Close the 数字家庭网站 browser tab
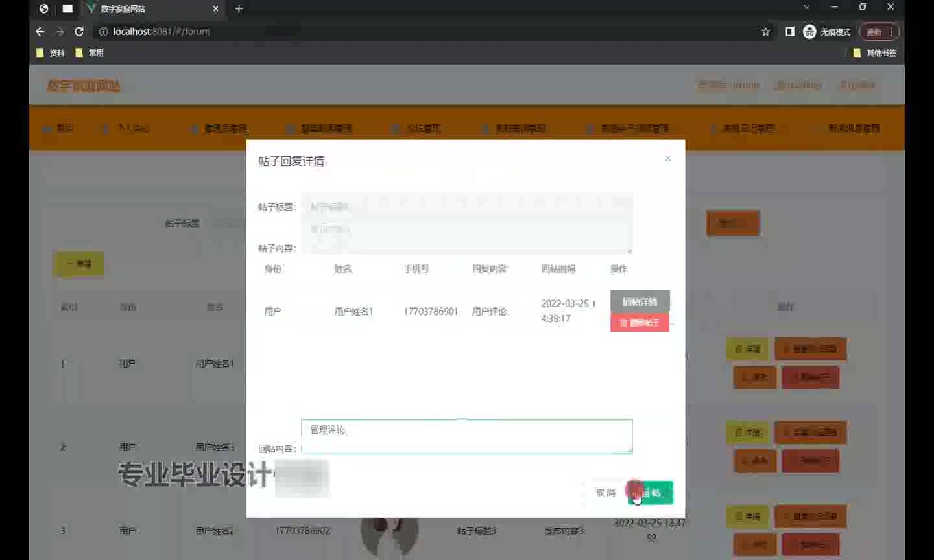This screenshot has width=934, height=560. point(216,8)
